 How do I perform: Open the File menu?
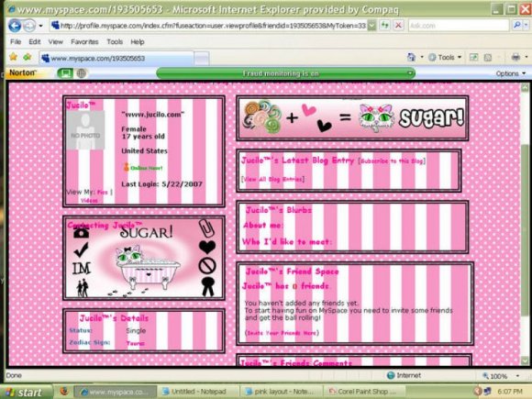16,41
